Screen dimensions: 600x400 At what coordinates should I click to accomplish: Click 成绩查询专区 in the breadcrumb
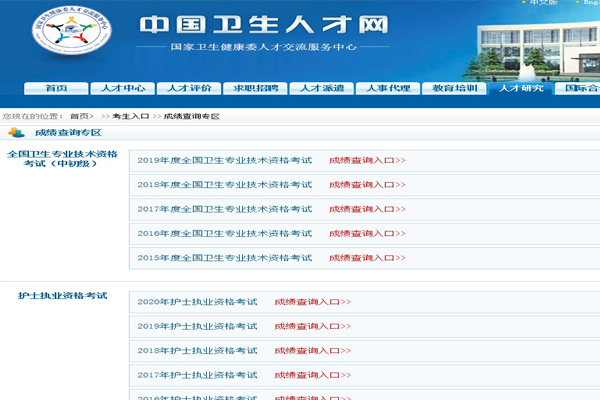click(191, 116)
